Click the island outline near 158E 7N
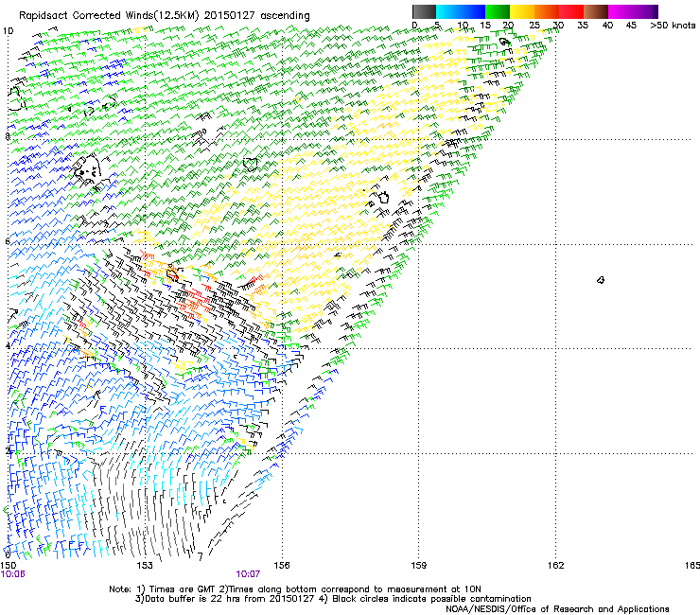Viewport: 700px width, 615px height. coord(383,197)
